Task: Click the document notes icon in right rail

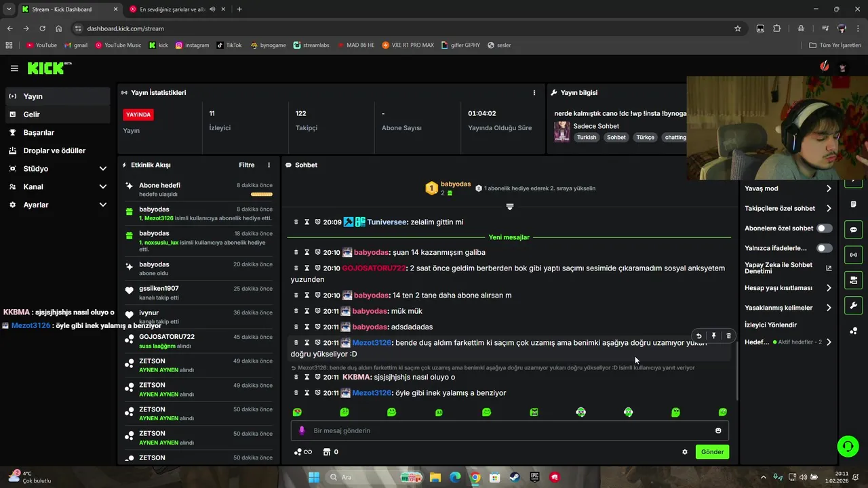Action: (853, 205)
